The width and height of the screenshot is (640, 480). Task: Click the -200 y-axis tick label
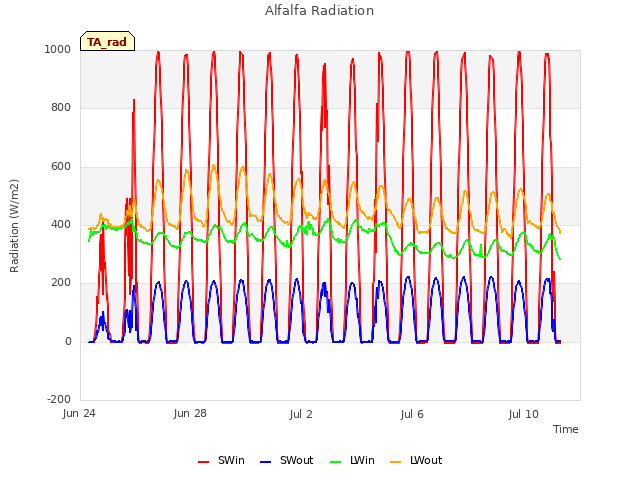tap(59, 400)
